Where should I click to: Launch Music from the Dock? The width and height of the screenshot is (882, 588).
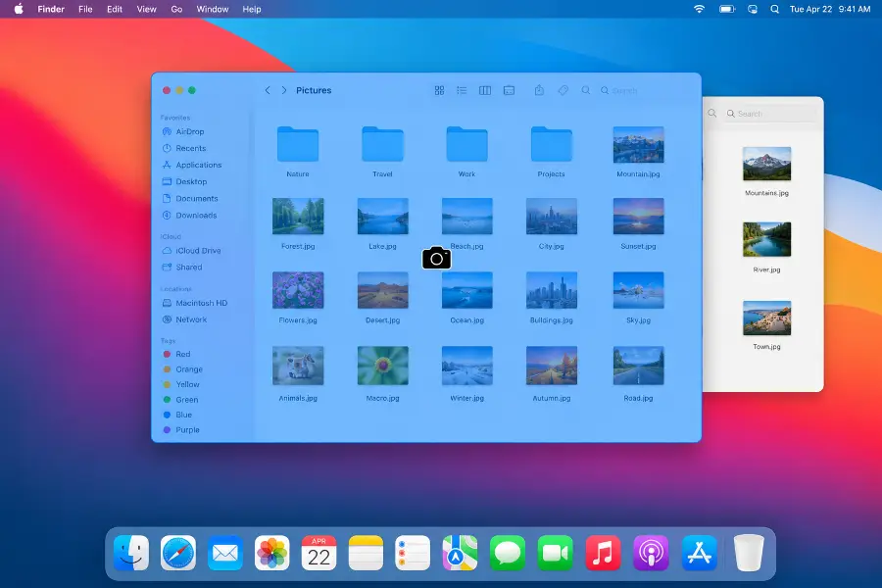603,554
